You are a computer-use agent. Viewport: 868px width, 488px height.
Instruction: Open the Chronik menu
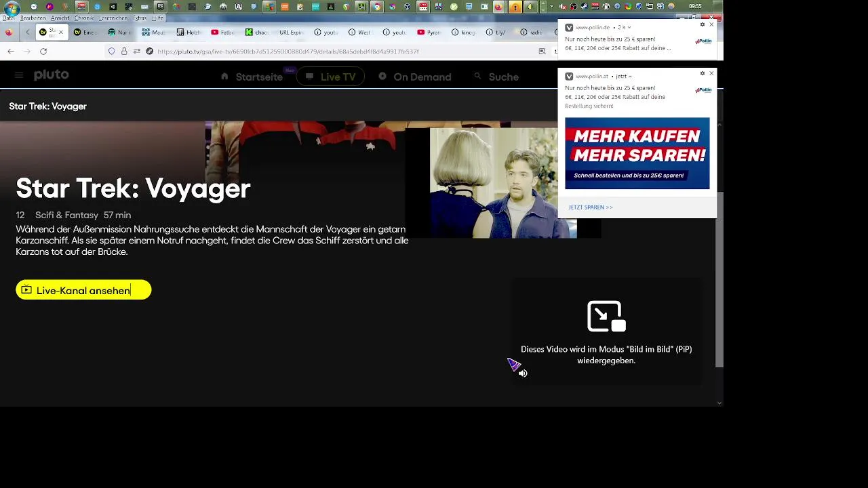pyautogui.click(x=84, y=18)
